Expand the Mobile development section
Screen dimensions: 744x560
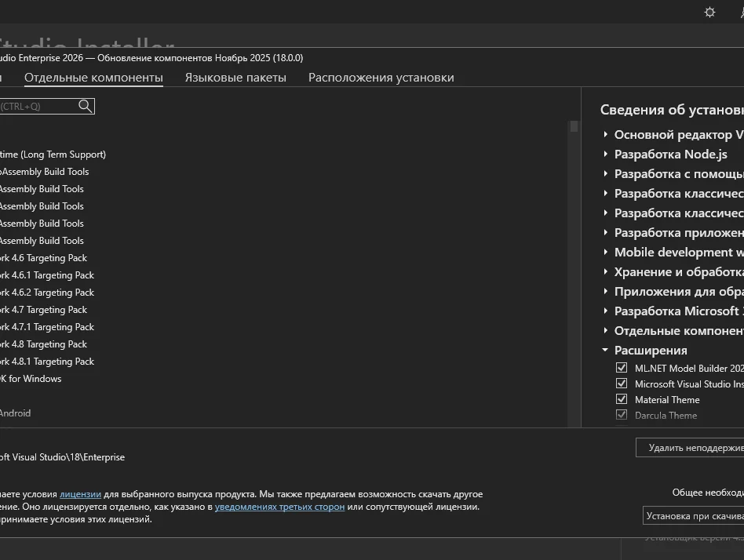606,253
